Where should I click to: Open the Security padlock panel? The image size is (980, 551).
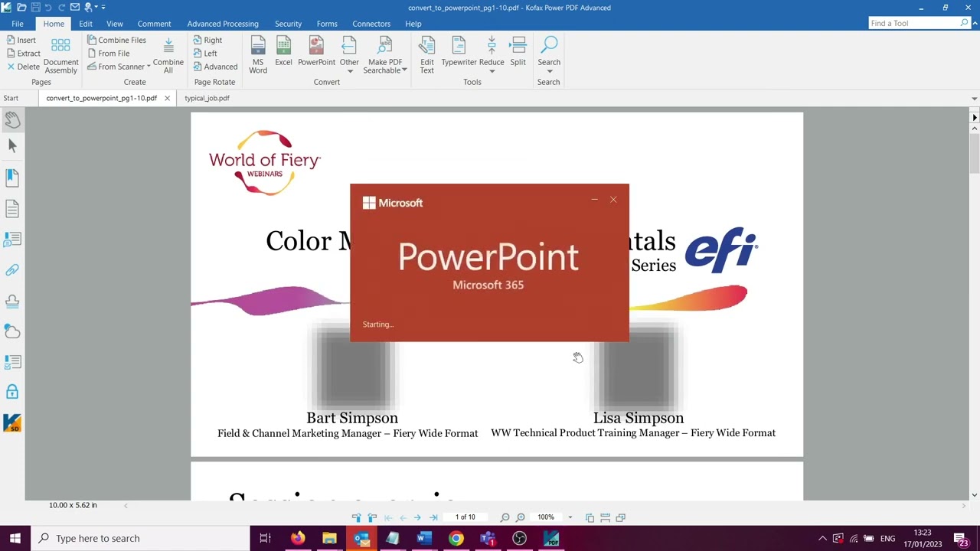tap(12, 392)
